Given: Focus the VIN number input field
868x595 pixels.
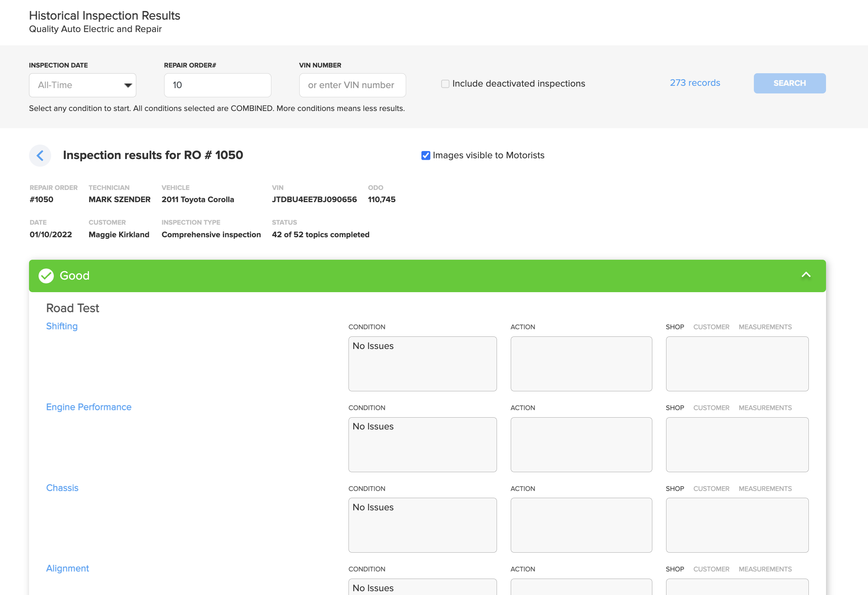Looking at the screenshot, I should coord(352,85).
